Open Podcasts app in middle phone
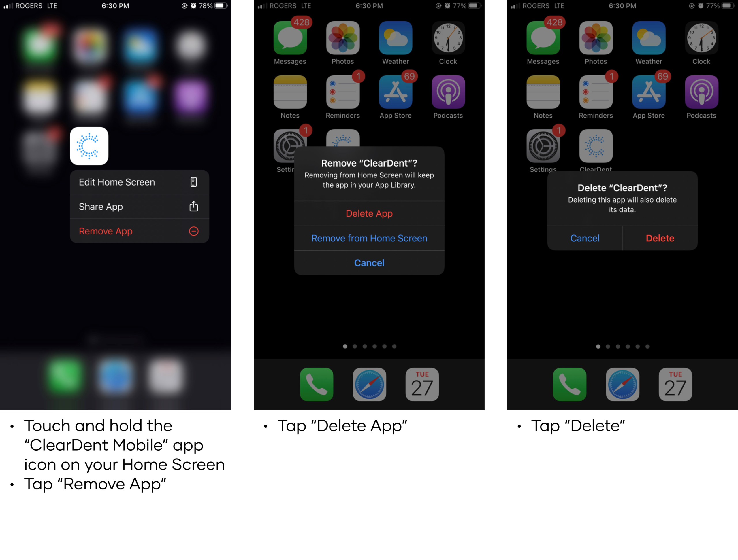The width and height of the screenshot is (738, 560). coord(448,92)
